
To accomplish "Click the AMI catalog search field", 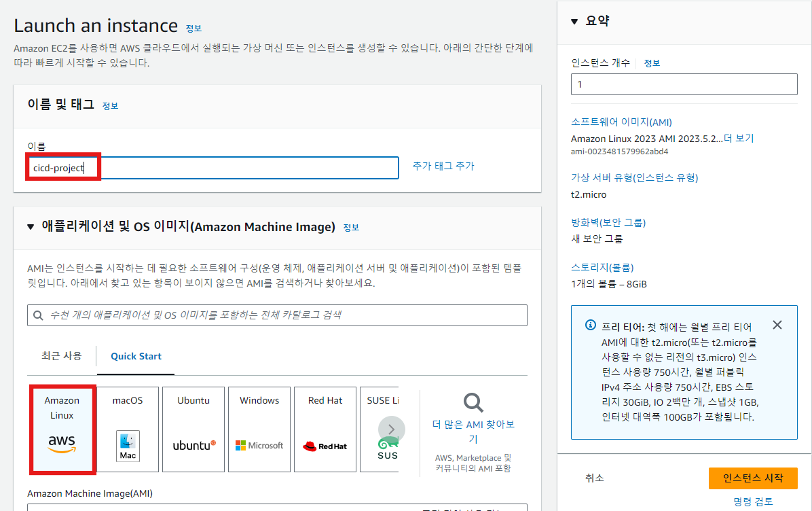I will pos(277,315).
